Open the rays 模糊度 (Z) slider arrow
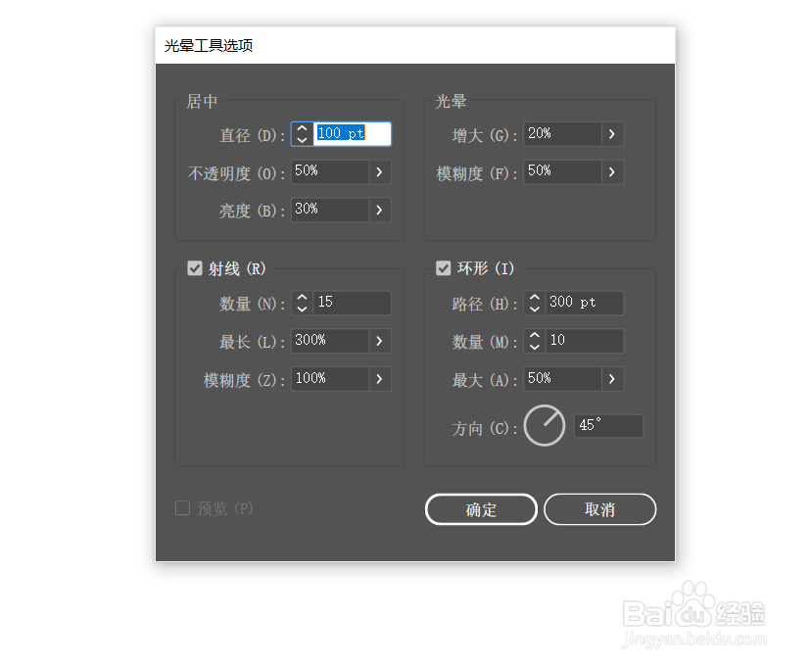This screenshot has height=667, width=812. click(380, 379)
